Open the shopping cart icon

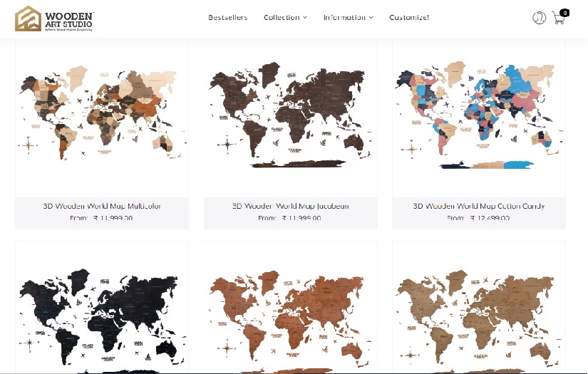[557, 19]
